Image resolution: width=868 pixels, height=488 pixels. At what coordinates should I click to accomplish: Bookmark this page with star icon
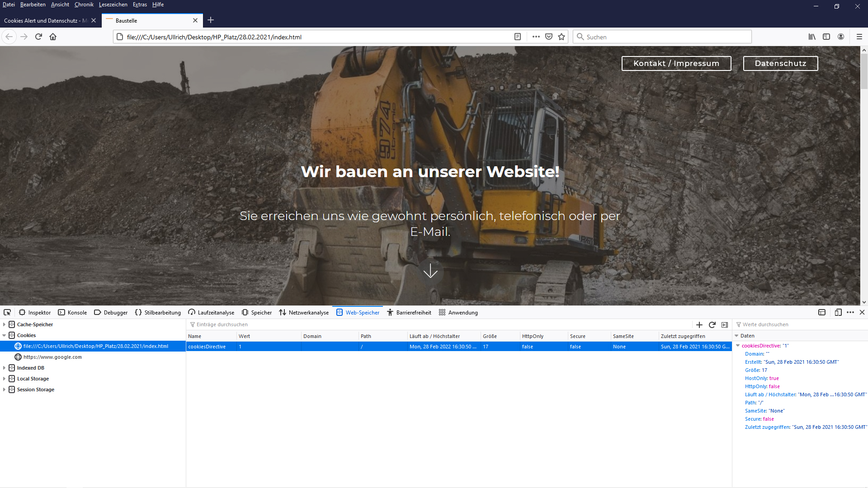coord(561,37)
